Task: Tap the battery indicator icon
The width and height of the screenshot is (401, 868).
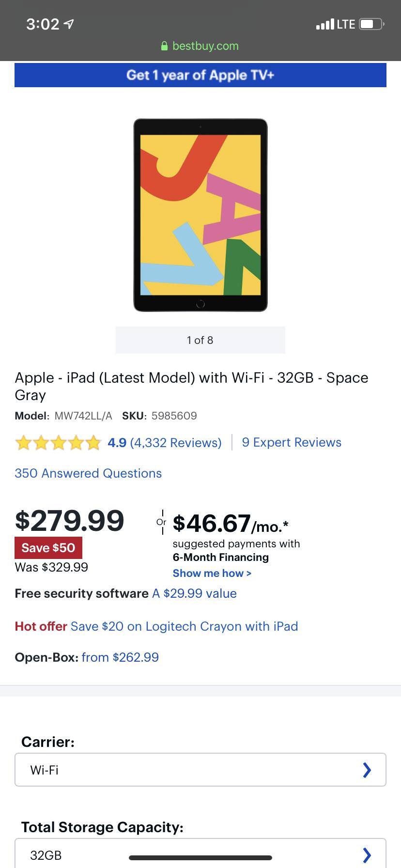Action: [x=370, y=23]
